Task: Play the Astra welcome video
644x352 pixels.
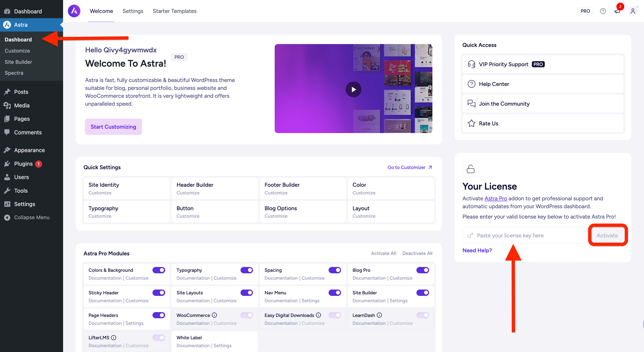Action: pos(353,89)
